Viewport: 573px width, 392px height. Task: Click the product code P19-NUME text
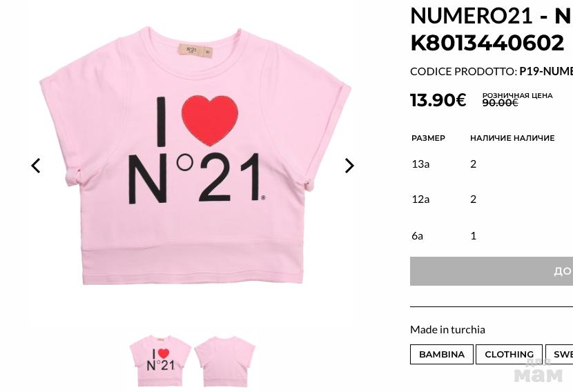coord(545,71)
